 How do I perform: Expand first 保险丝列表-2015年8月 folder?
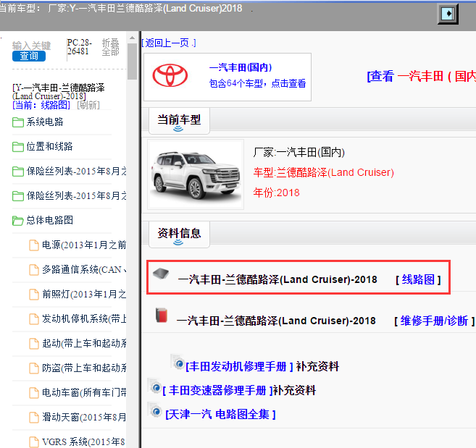[77, 171]
